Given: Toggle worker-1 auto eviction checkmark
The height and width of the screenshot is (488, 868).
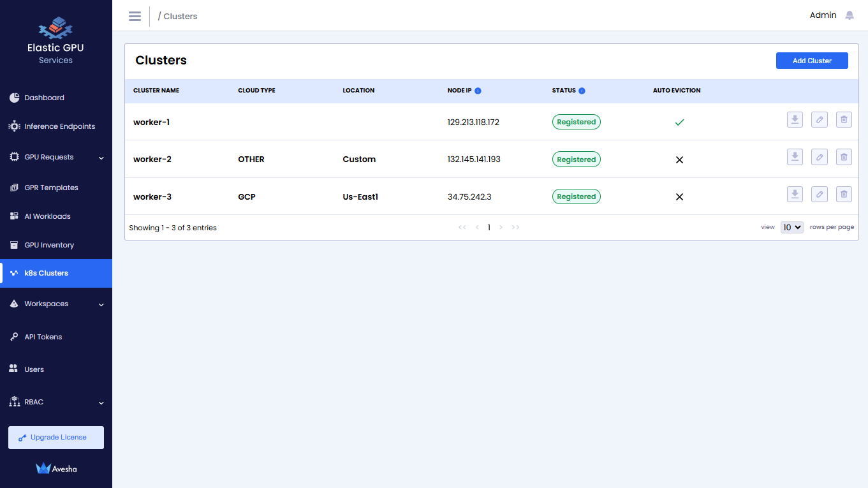Looking at the screenshot, I should pyautogui.click(x=679, y=122).
